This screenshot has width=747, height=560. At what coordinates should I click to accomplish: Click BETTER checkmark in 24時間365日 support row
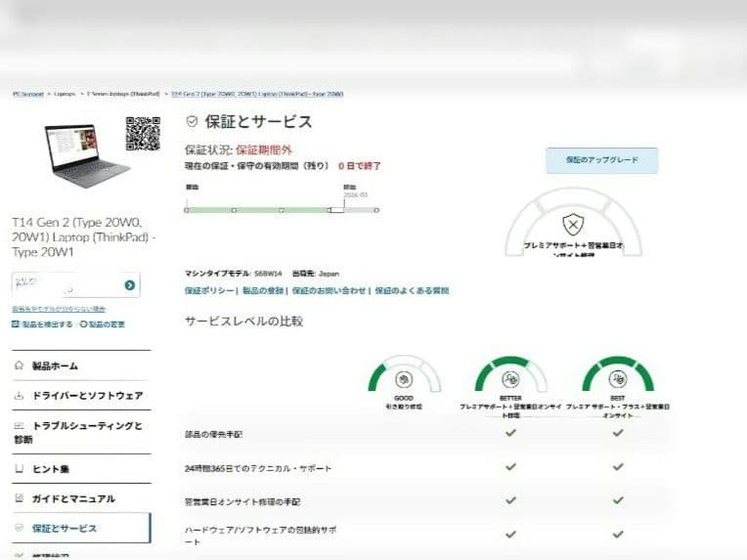pyautogui.click(x=510, y=467)
